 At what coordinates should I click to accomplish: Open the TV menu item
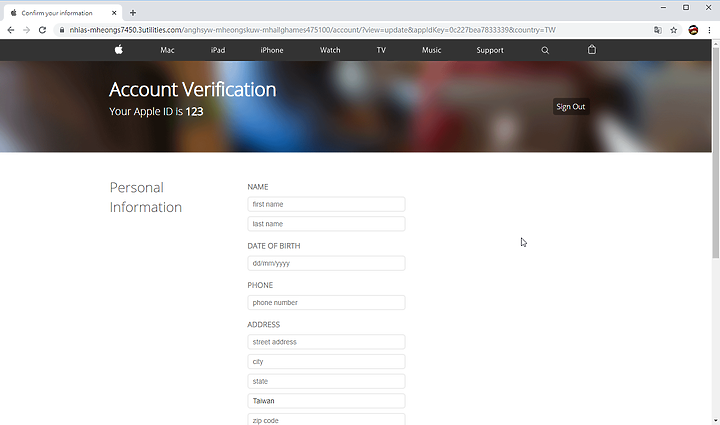381,50
